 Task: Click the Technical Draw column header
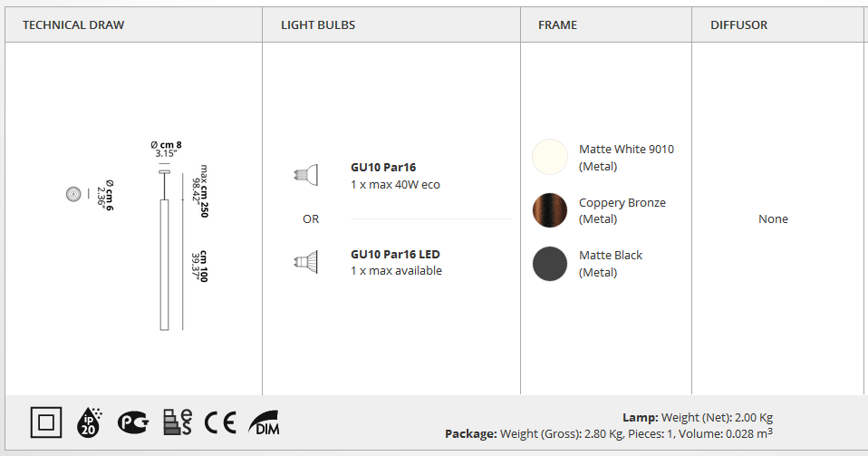pos(73,25)
